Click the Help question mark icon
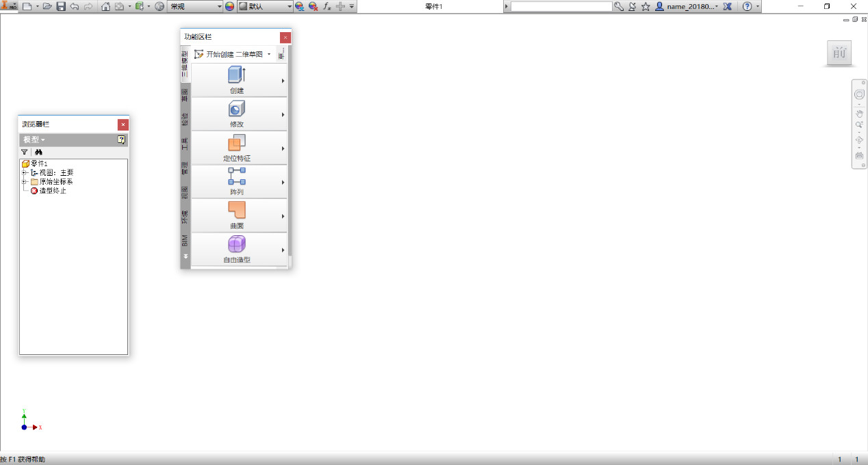This screenshot has width=868, height=465. coord(747,6)
